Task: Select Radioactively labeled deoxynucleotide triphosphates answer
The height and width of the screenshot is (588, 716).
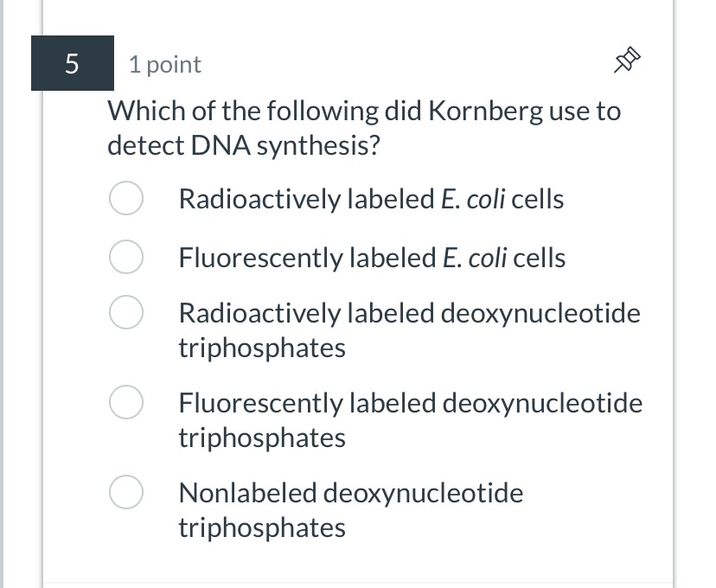Action: [125, 312]
